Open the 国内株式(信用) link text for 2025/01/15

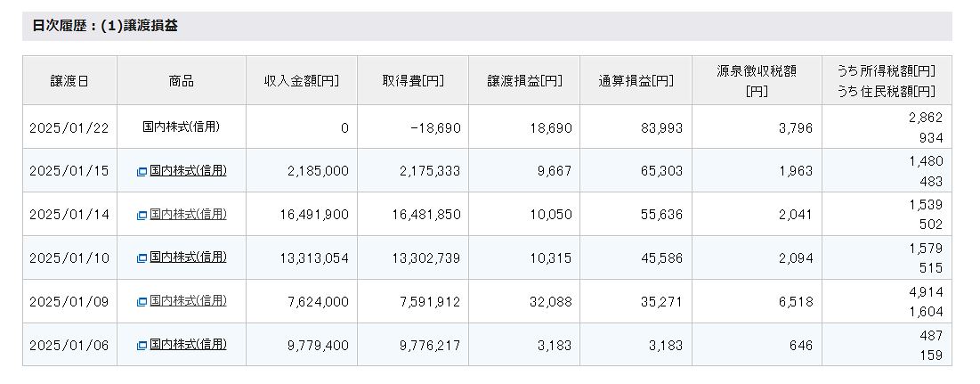[188, 170]
